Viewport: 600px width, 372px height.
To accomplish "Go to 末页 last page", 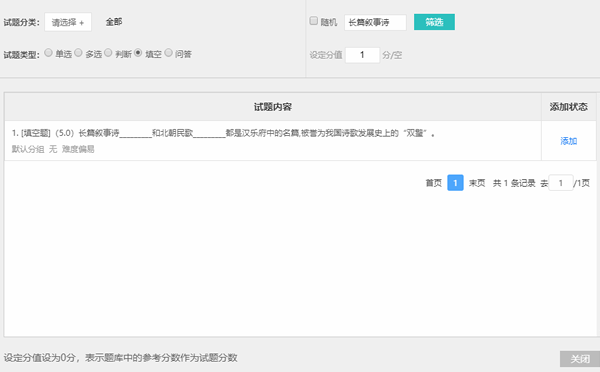I will coord(477,183).
